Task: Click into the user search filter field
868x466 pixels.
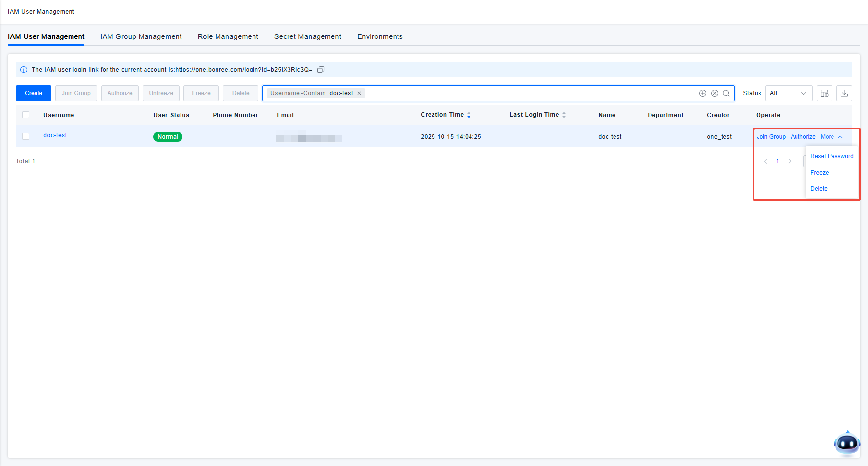Action: click(x=528, y=93)
